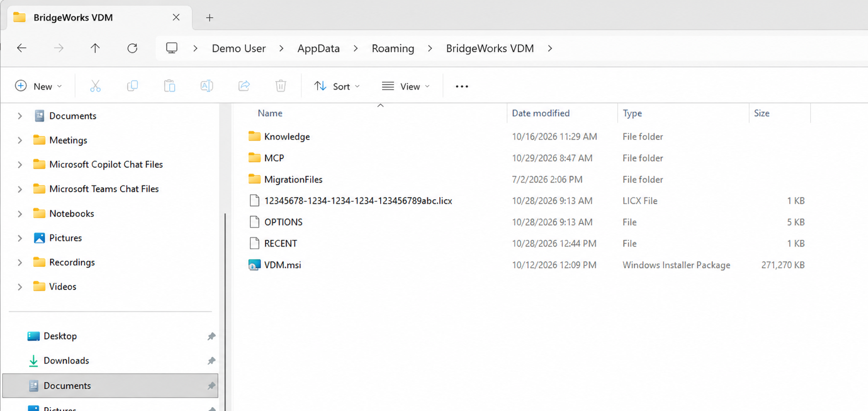This screenshot has height=411, width=868.
Task: Expand the Meetings tree node
Action: (20, 140)
